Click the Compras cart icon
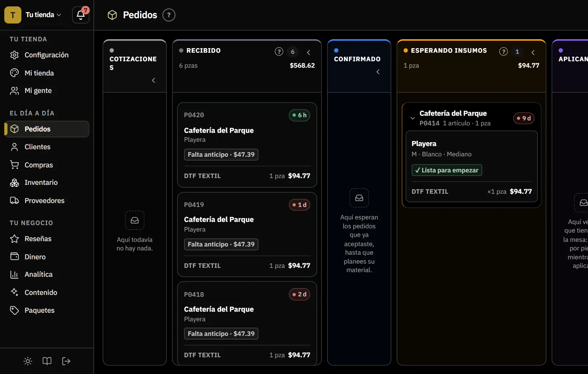Screen dimensions: 588x374 tap(14, 165)
